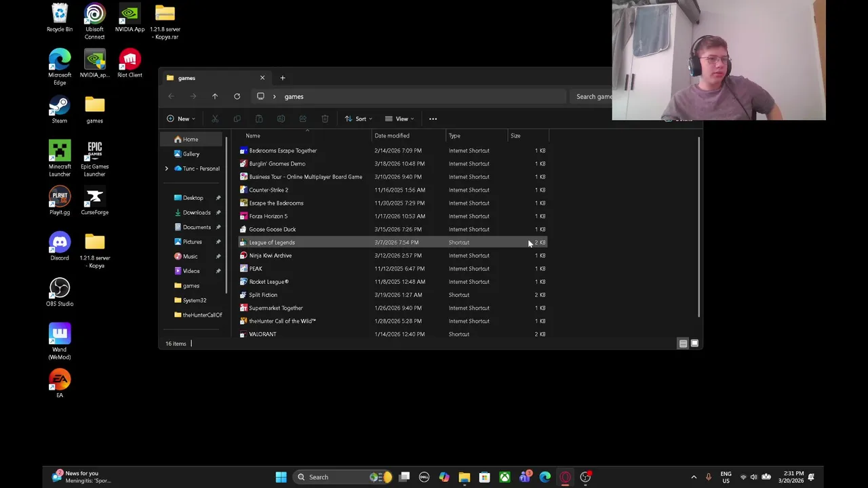Click games in the address breadcrumb
This screenshot has height=488, width=868.
click(294, 96)
